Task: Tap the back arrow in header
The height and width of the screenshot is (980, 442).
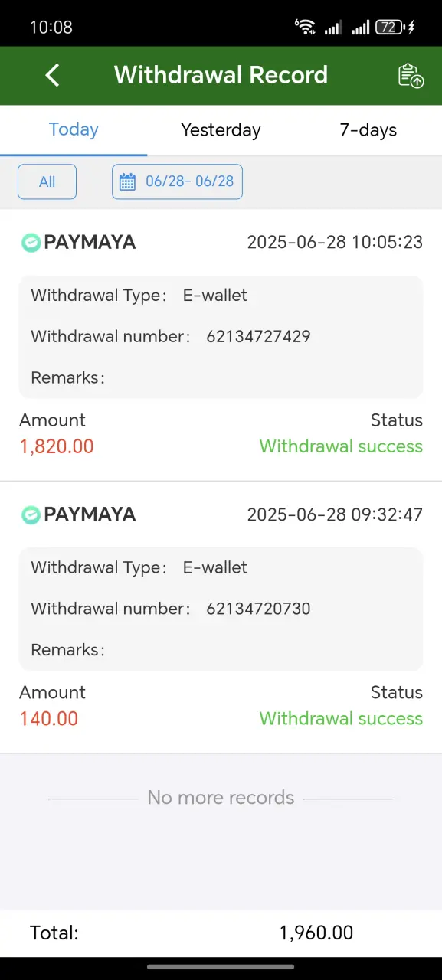Action: point(52,75)
